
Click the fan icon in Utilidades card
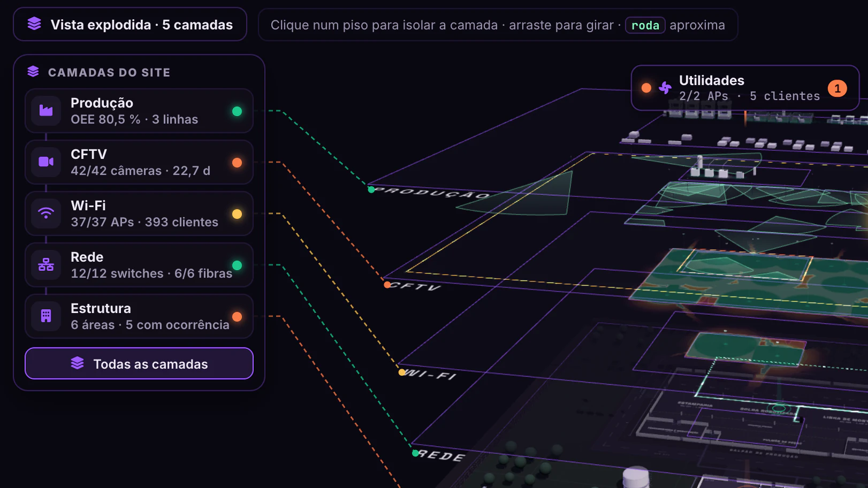point(665,88)
